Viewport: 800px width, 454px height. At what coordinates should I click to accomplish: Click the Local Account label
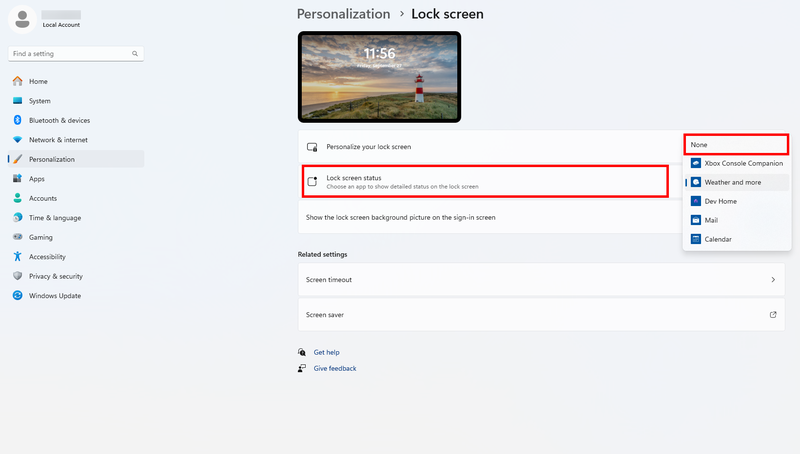(x=61, y=24)
